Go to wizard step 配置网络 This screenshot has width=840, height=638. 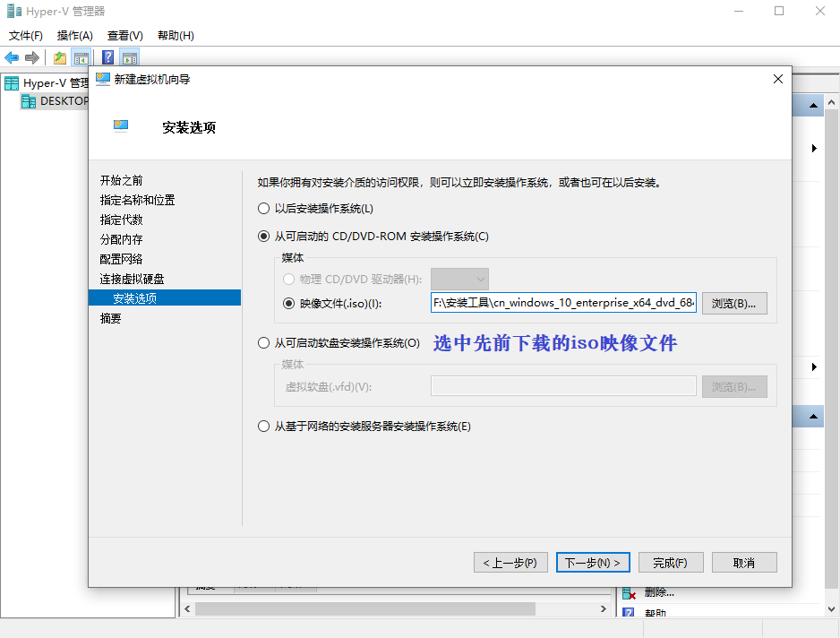pos(122,259)
